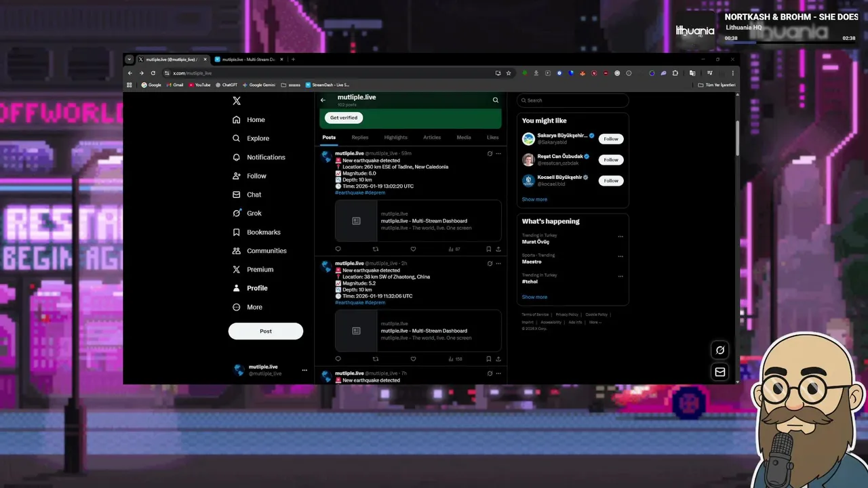Open Communities from the sidebar
Viewport: 868px width, 488px height.
pyautogui.click(x=259, y=251)
